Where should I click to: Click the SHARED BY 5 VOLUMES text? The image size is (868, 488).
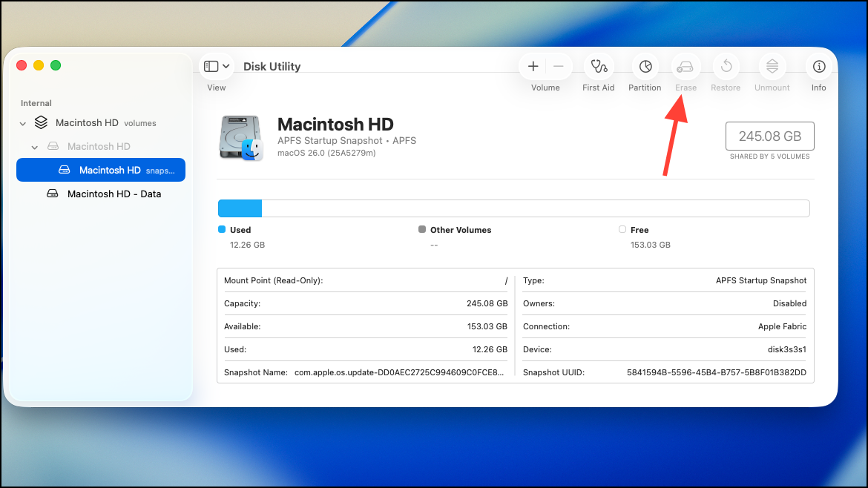coord(769,156)
